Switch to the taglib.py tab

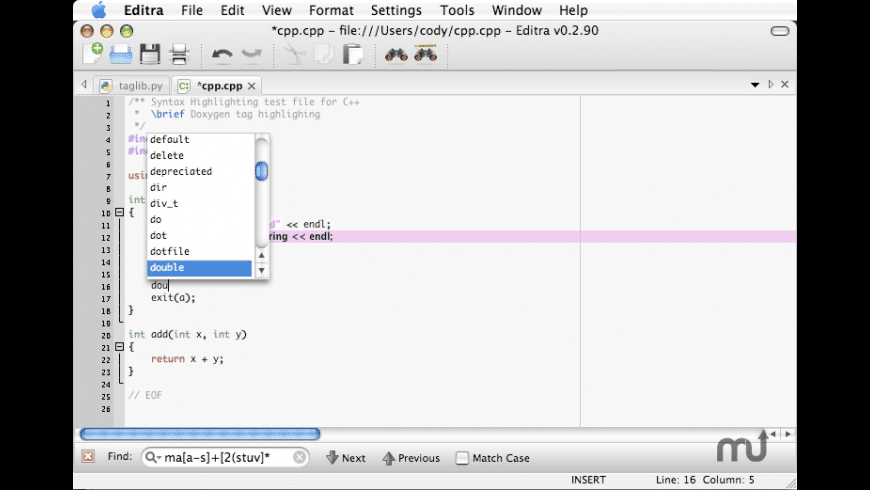pos(133,85)
